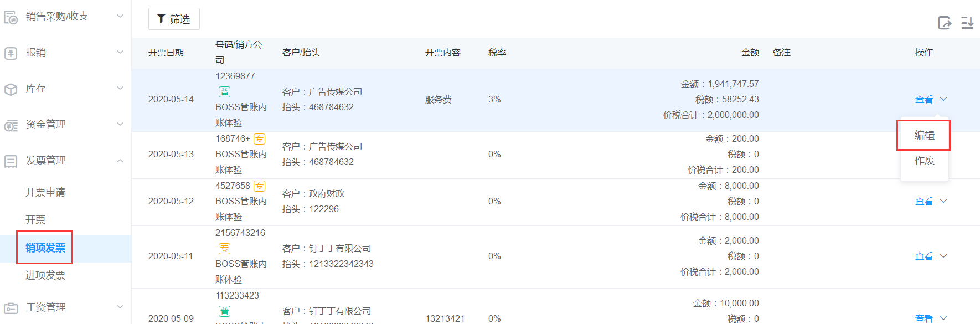Open 开票申请 in the sidebar
The width and height of the screenshot is (980, 324).
tap(45, 192)
